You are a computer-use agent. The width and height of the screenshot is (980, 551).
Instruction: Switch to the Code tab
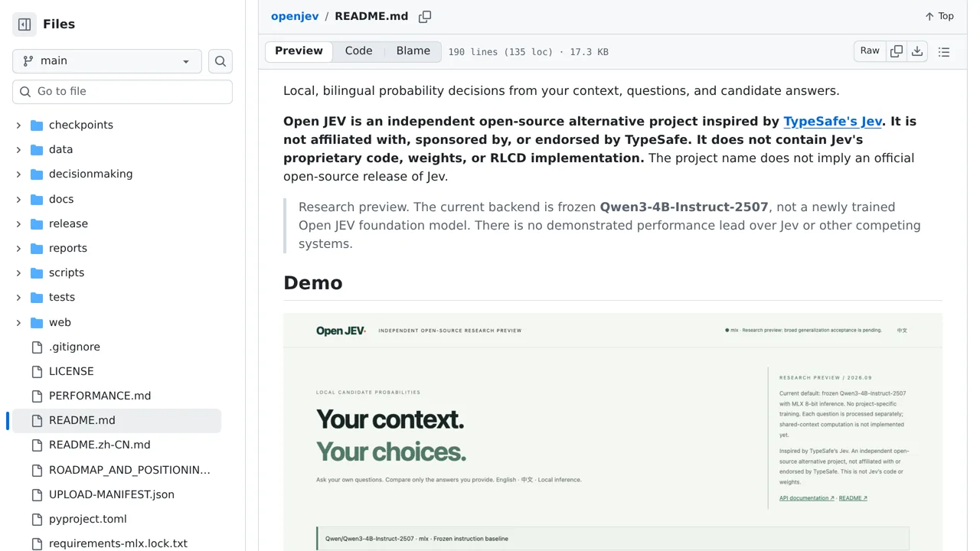tap(358, 51)
